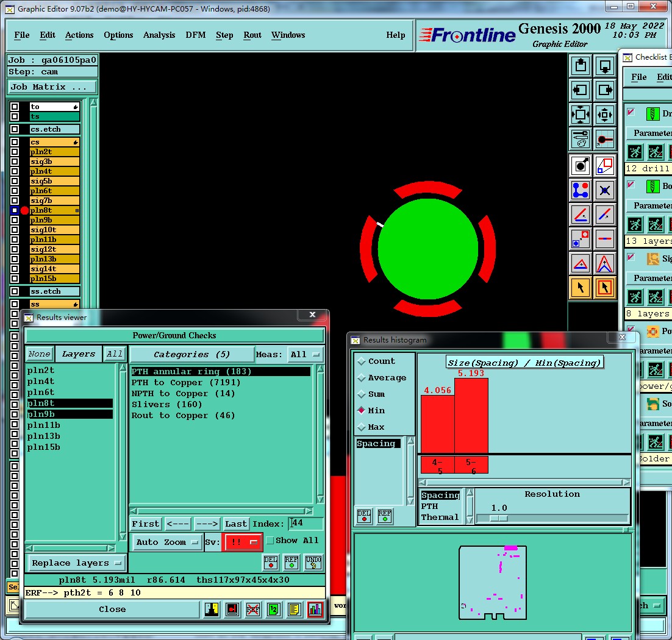Viewport: 672px width, 640px height.
Task: Toggle the checkbox beside layer cs.etch
Action: tap(15, 129)
